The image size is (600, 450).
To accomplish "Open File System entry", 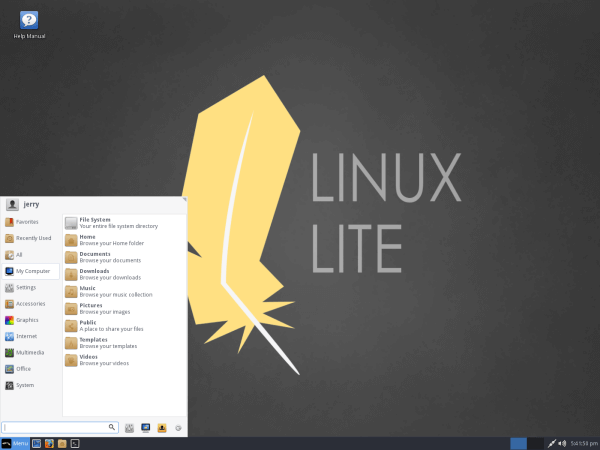I will click(x=124, y=223).
